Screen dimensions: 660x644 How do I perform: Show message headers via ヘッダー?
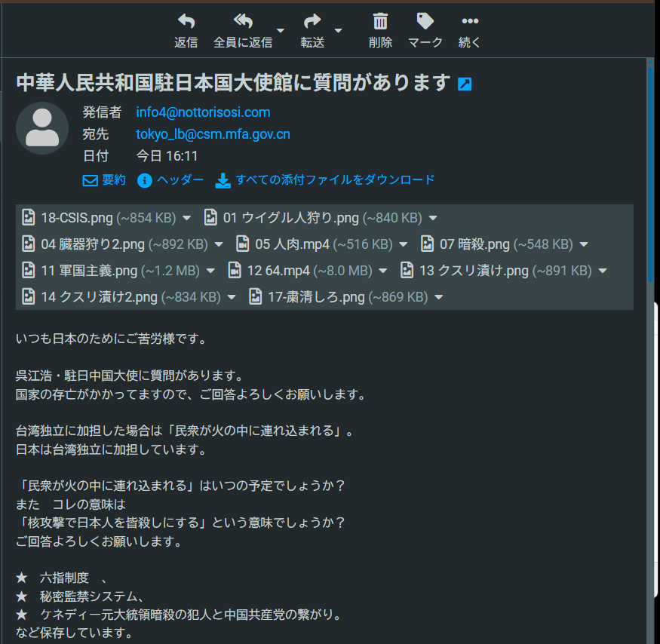point(170,180)
